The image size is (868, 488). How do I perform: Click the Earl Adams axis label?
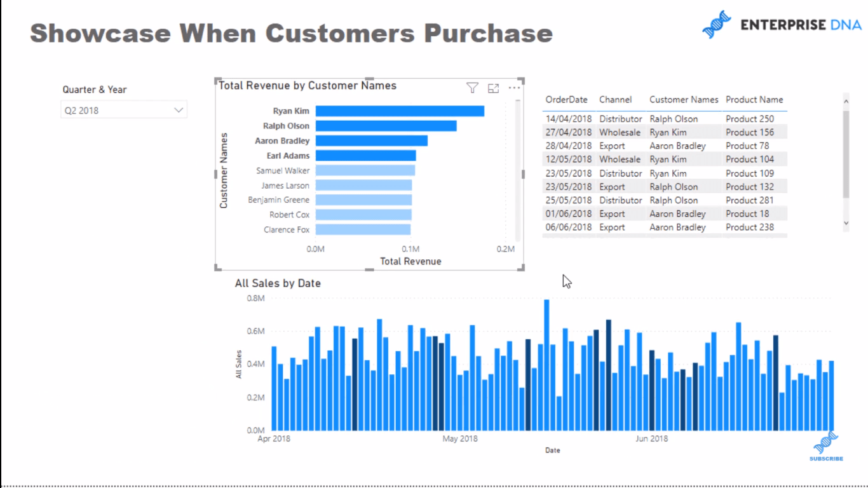(x=288, y=156)
